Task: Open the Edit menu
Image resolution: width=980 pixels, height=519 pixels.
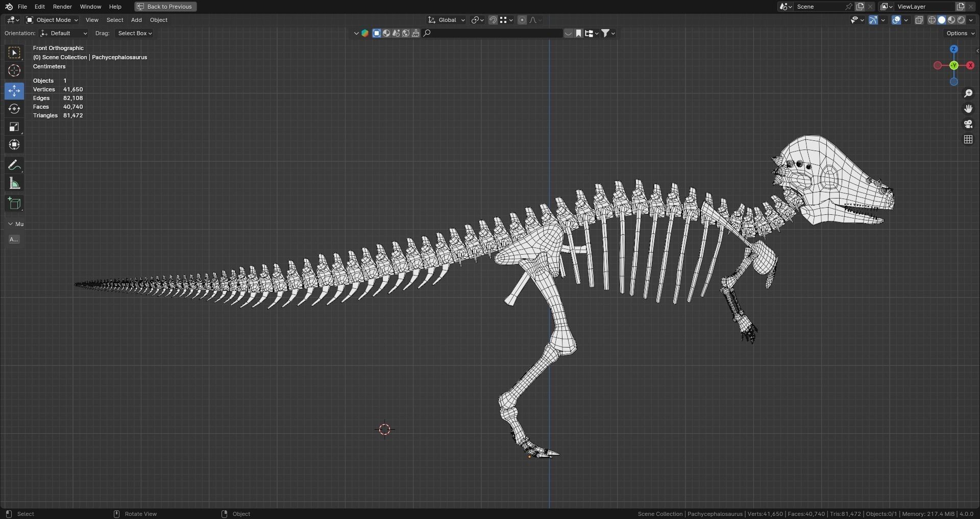Action: 40,7
